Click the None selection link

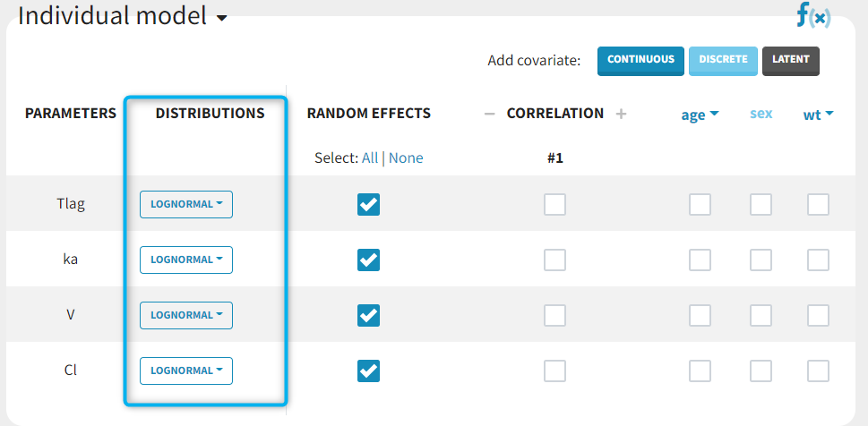[x=406, y=158]
